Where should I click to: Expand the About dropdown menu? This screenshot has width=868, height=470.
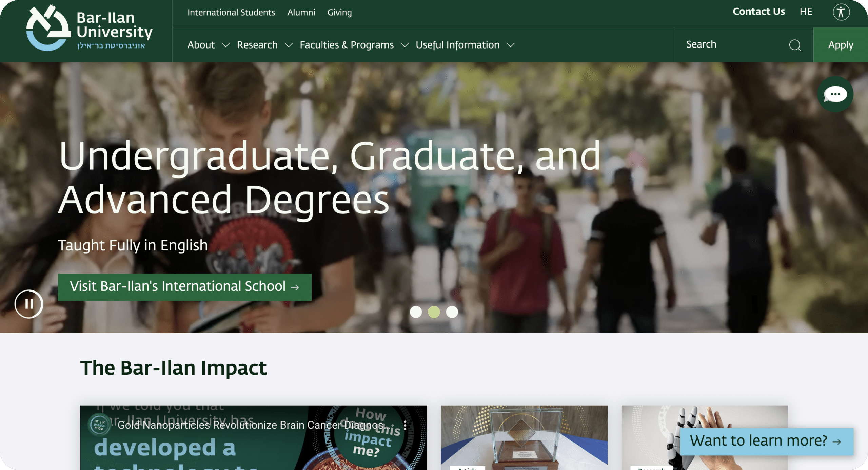point(208,45)
